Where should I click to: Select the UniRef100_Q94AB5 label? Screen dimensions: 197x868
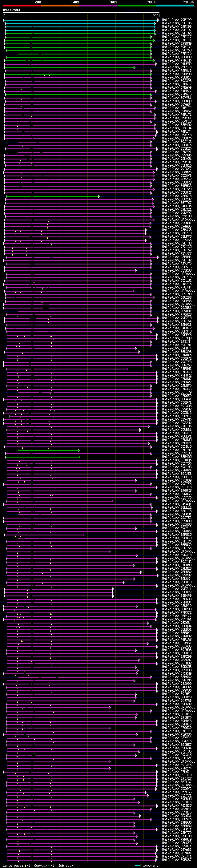177,226
